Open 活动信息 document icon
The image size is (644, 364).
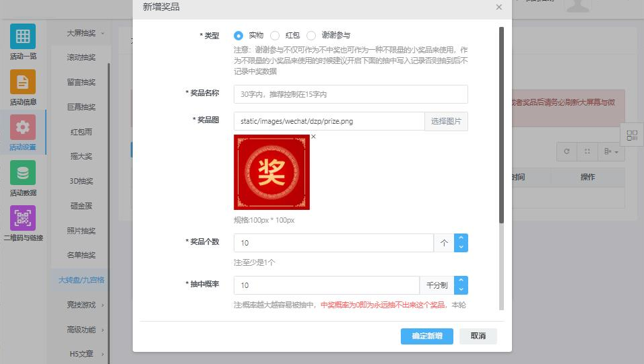pyautogui.click(x=23, y=82)
